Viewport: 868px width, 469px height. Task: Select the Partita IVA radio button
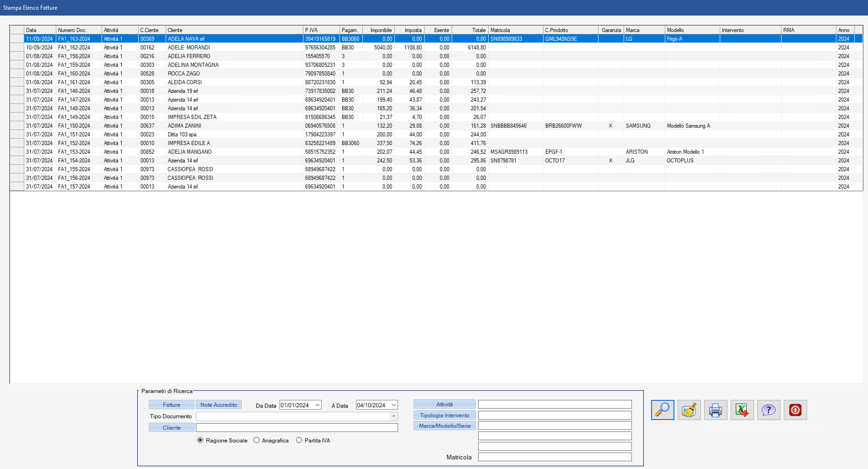point(299,440)
